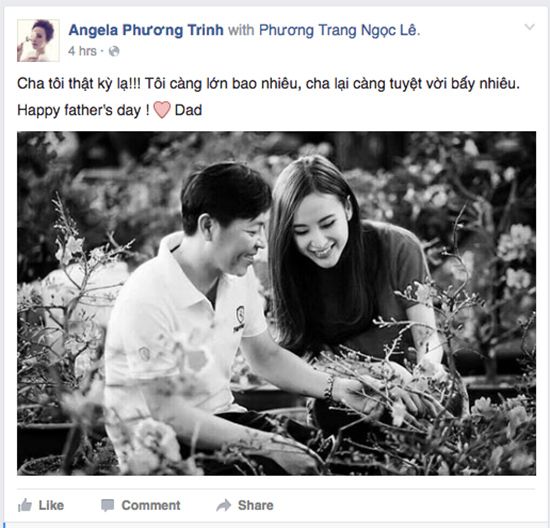Open the post options chevron menu
This screenshot has height=528, width=550.
point(529,27)
